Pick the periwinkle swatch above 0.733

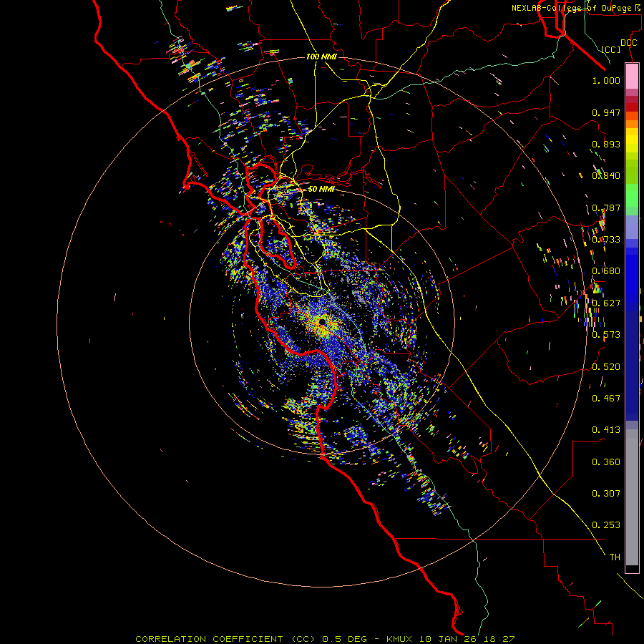point(632,227)
